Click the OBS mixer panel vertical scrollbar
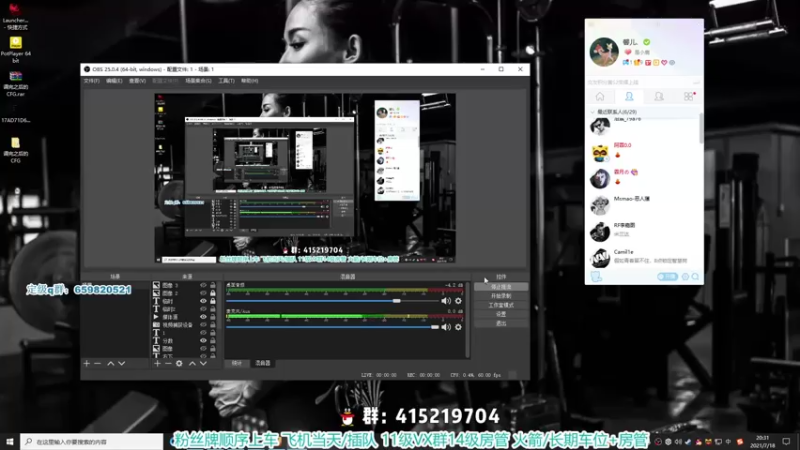Screen dimensions: 800x450 pos(467,320)
